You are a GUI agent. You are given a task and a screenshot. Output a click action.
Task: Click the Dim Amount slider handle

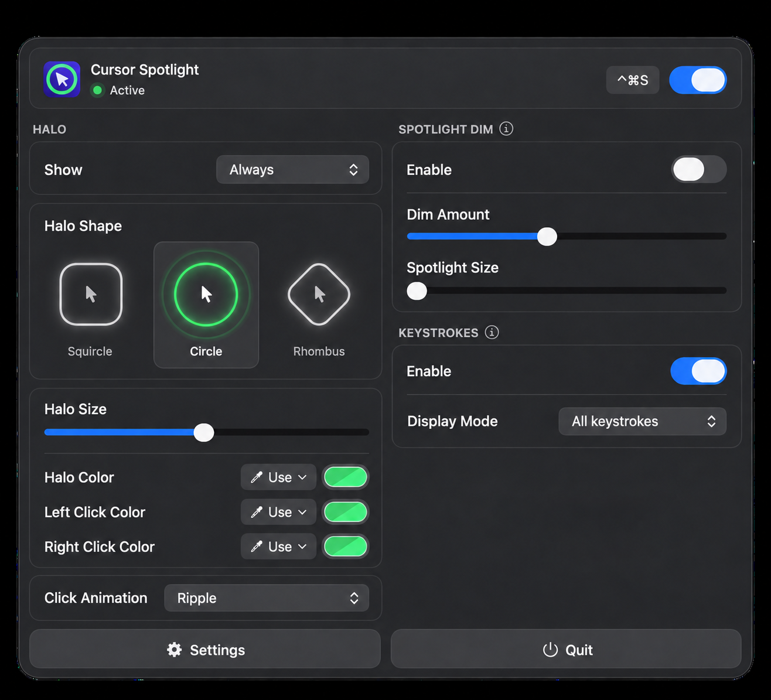coord(547,236)
